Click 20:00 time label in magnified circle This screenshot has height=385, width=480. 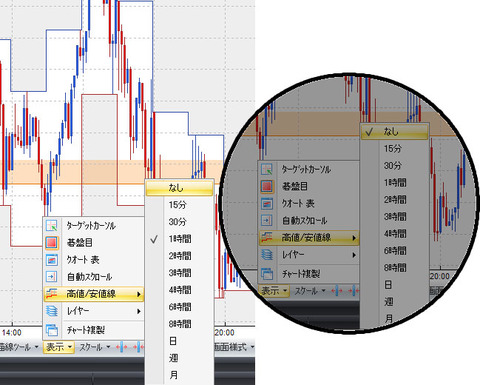tap(440, 276)
